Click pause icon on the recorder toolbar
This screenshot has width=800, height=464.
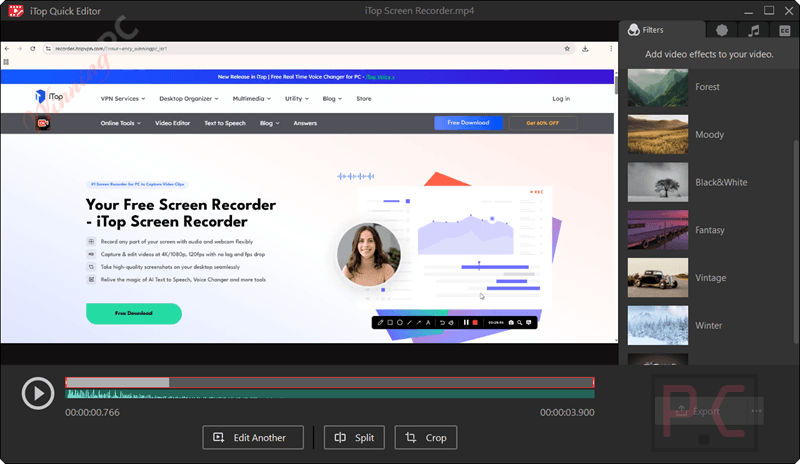click(466, 323)
